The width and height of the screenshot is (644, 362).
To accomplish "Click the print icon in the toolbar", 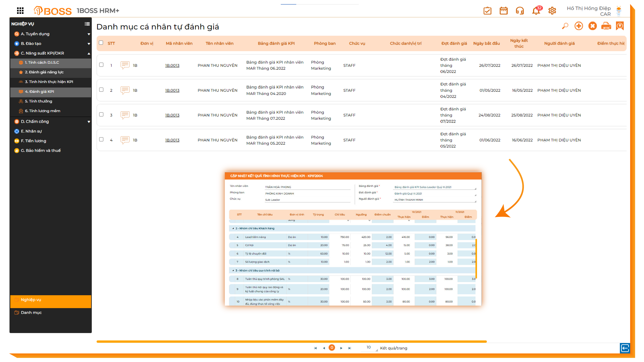I will click(606, 26).
